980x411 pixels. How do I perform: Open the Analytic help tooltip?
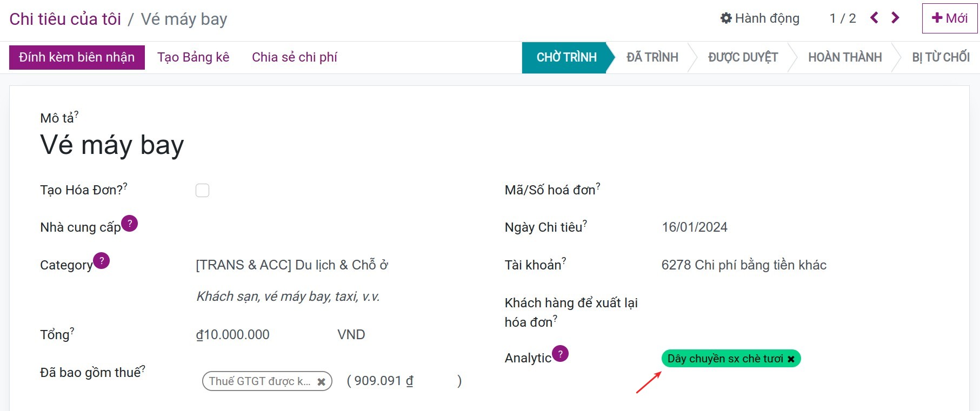[x=561, y=354]
